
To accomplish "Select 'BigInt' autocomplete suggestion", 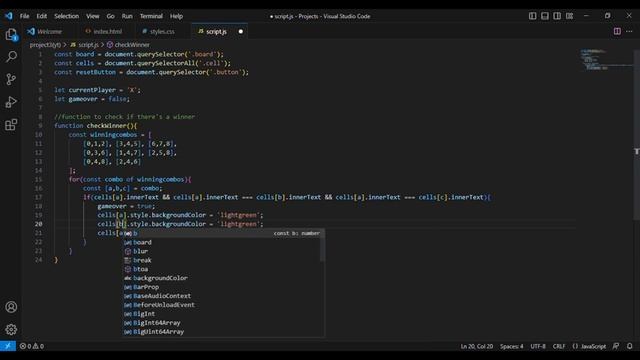I will (x=223, y=314).
